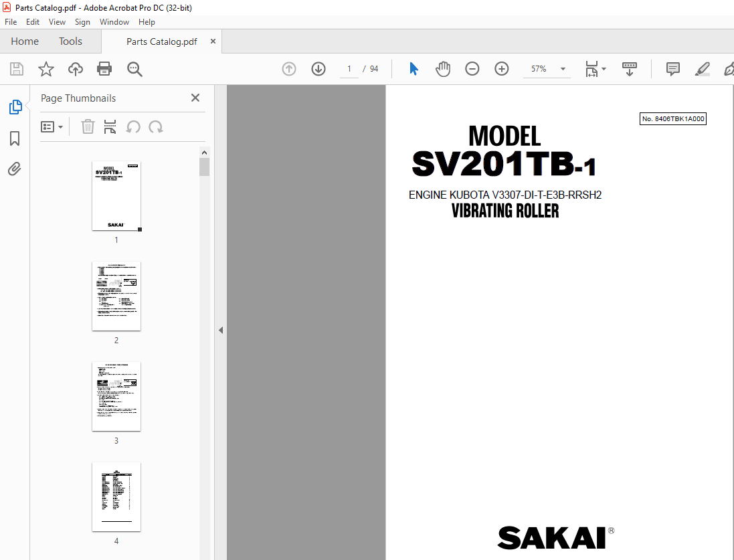Switch to the Tools tab
The width and height of the screenshot is (734, 560).
pyautogui.click(x=70, y=41)
